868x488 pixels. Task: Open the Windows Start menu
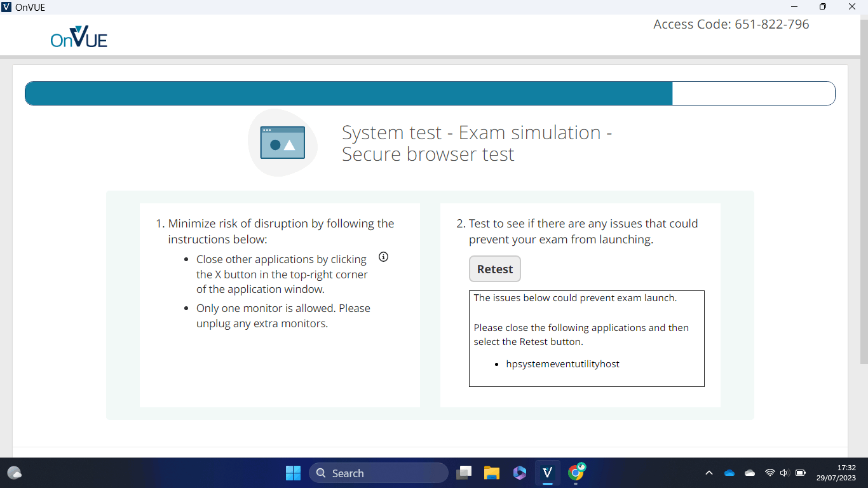(293, 473)
